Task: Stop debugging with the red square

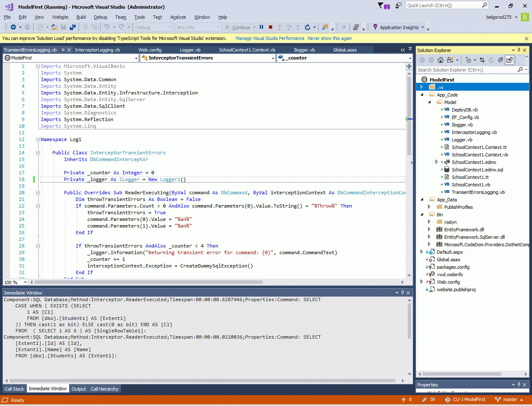Action: click(x=271, y=27)
